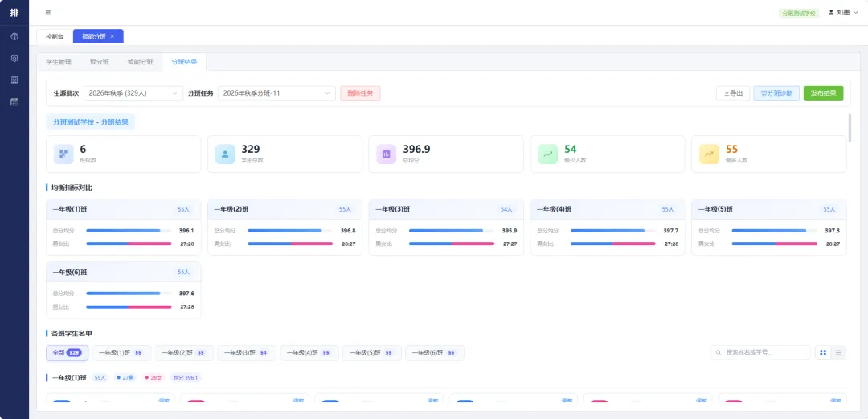Click 一年级(6)班 总分均分 progress bar

pos(129,294)
